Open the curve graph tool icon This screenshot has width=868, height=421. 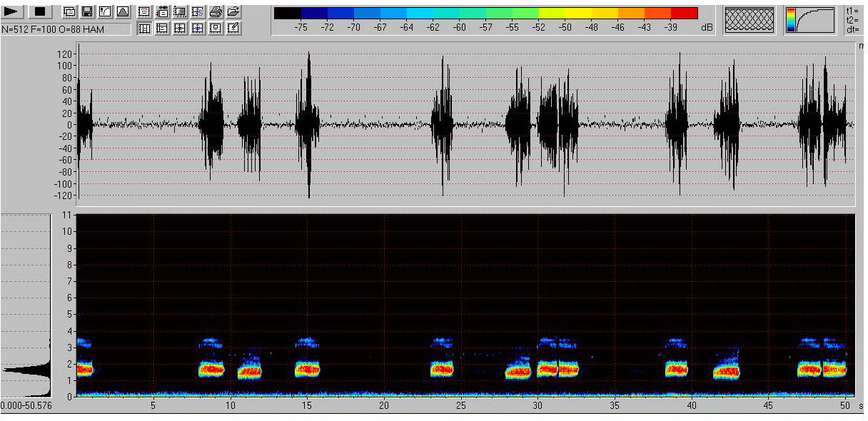coord(105,11)
